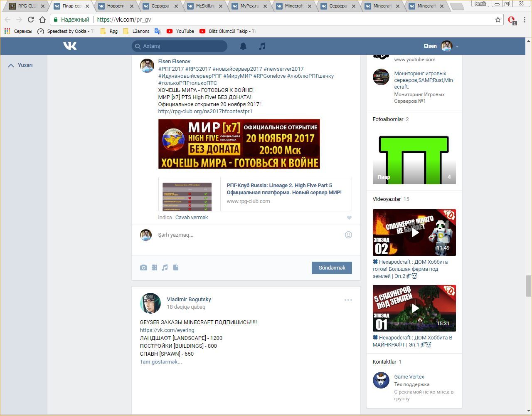The image size is (532, 416).
Task: Like Elsen Elsenov's comment with the heart
Action: pyautogui.click(x=349, y=218)
